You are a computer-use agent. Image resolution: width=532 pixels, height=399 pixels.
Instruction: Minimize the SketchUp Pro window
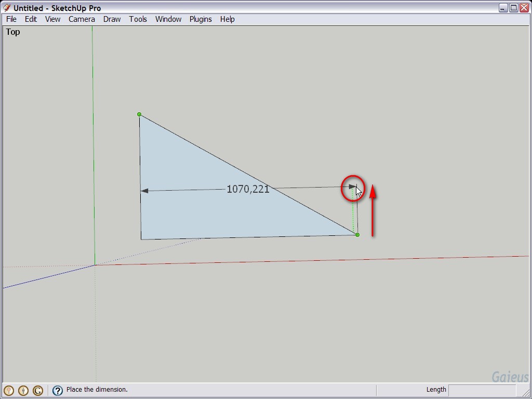click(503, 8)
